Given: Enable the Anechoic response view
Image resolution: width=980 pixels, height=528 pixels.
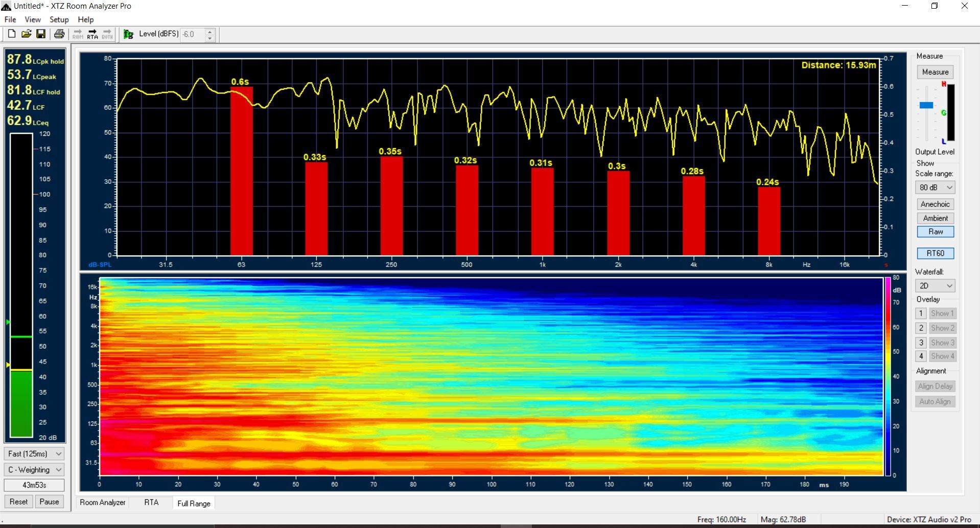Looking at the screenshot, I should [x=935, y=204].
